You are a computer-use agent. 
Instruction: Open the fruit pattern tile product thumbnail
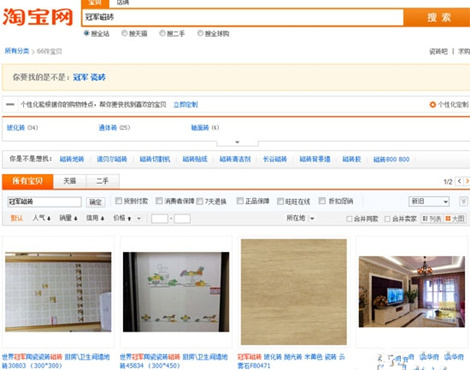tap(176, 292)
